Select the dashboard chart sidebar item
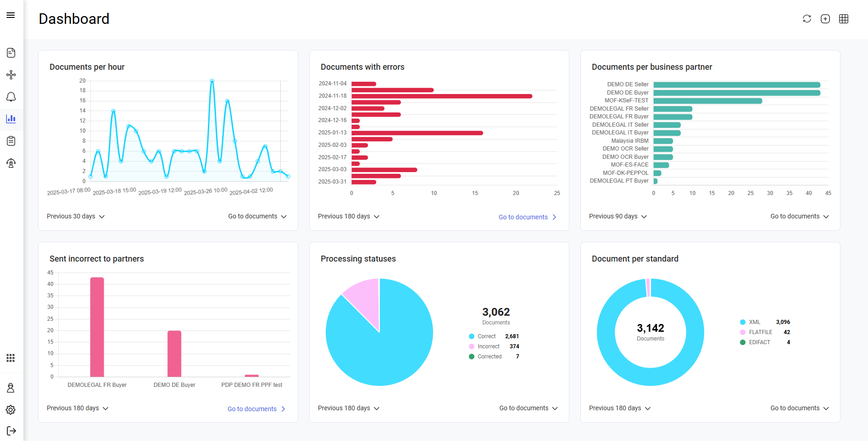The height and width of the screenshot is (441, 868). [11, 119]
